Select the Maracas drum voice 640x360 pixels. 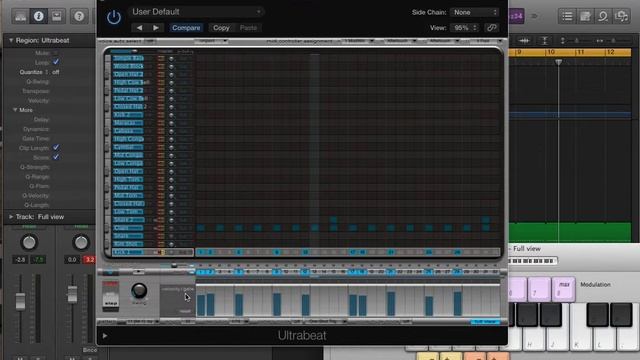tap(128, 123)
